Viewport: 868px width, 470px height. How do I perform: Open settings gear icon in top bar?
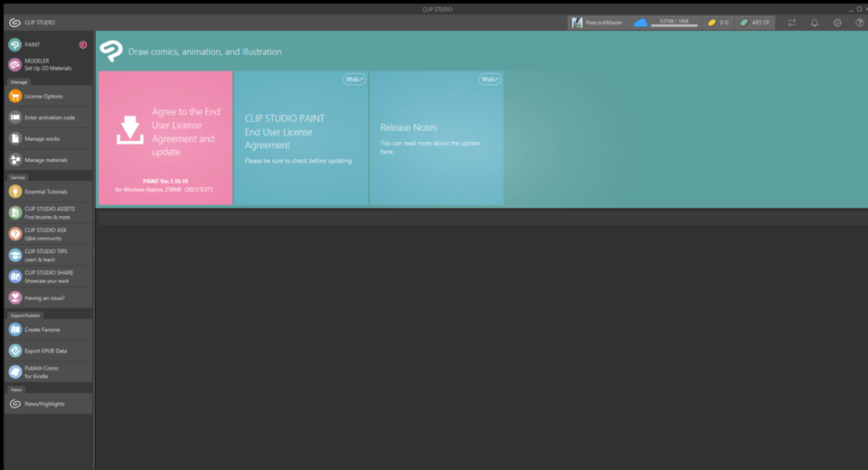coord(837,23)
